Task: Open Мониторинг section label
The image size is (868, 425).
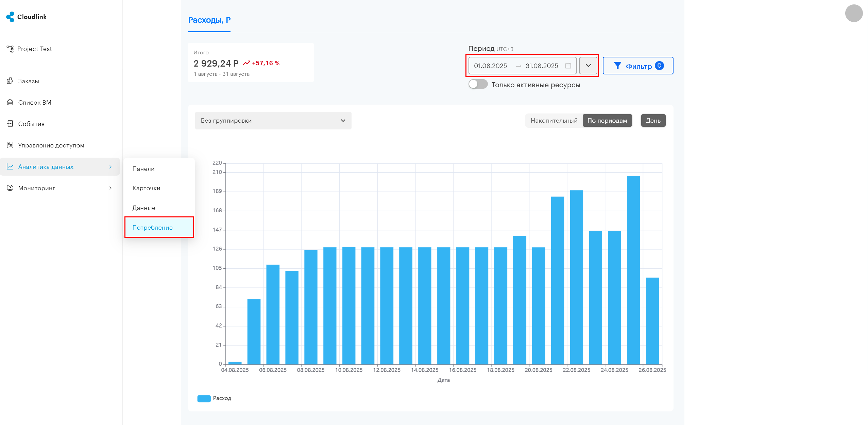Action: click(37, 188)
